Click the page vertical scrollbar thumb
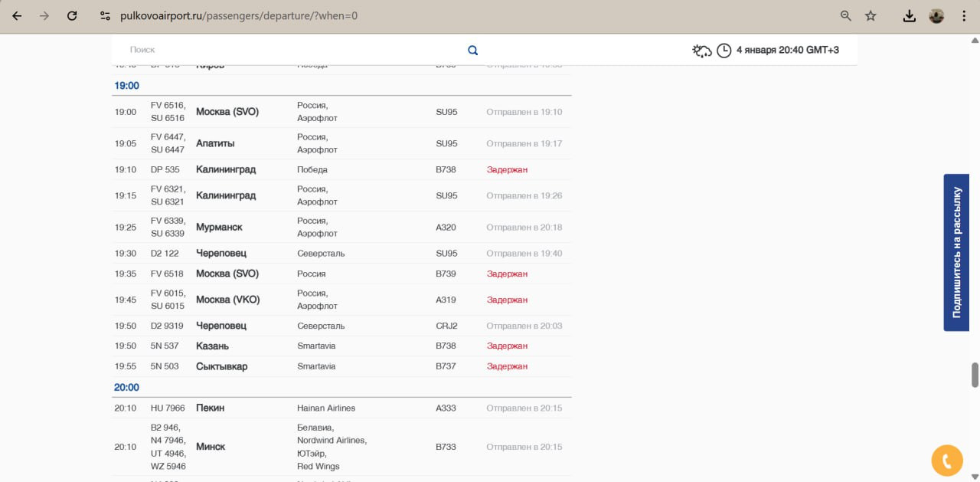Screen dimensions: 980x482 point(975,375)
